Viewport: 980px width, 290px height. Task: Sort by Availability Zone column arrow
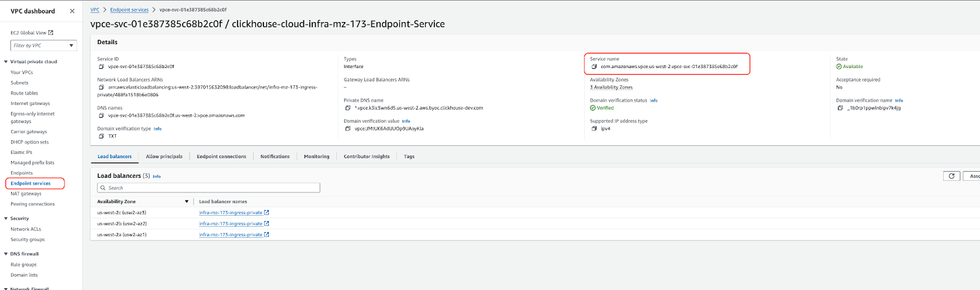pyautogui.click(x=187, y=202)
